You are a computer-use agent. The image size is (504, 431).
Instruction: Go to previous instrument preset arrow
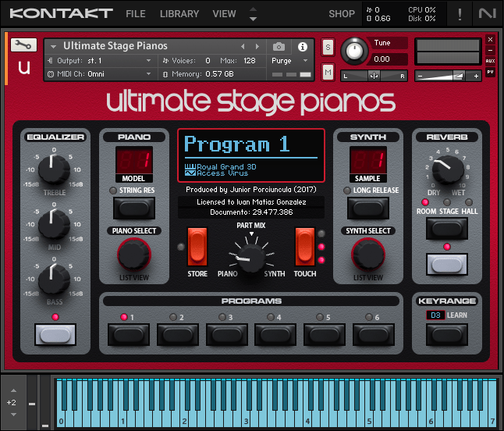243,47
